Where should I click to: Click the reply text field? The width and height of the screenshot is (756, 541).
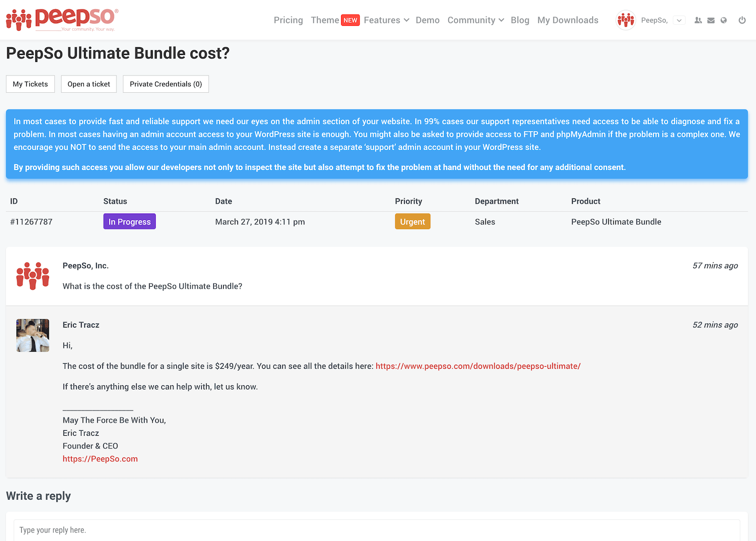pyautogui.click(x=376, y=530)
